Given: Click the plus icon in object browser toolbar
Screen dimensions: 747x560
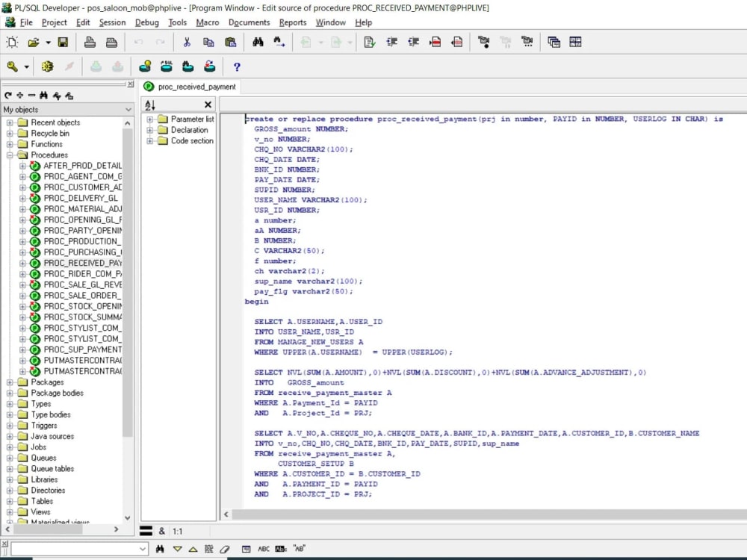Looking at the screenshot, I should [x=20, y=96].
